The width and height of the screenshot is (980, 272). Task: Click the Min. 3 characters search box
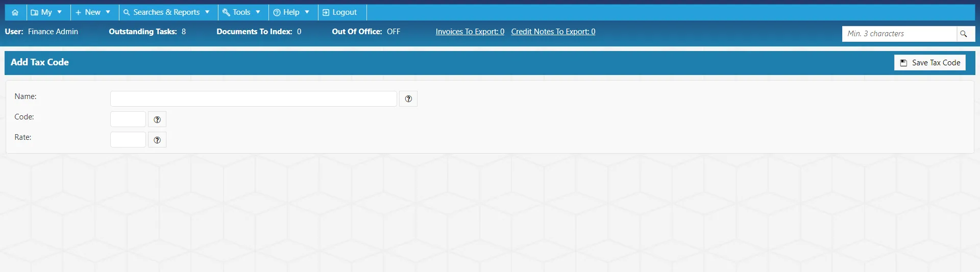point(899,34)
